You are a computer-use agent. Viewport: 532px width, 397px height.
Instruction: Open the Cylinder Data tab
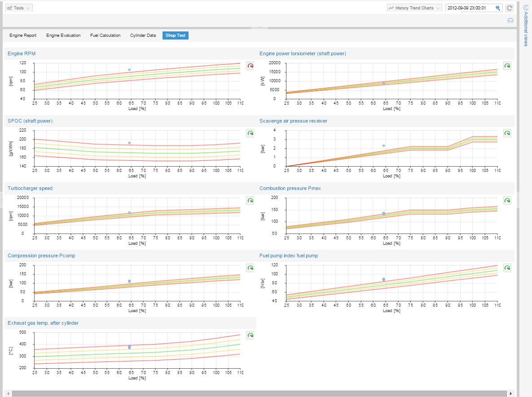pos(143,35)
